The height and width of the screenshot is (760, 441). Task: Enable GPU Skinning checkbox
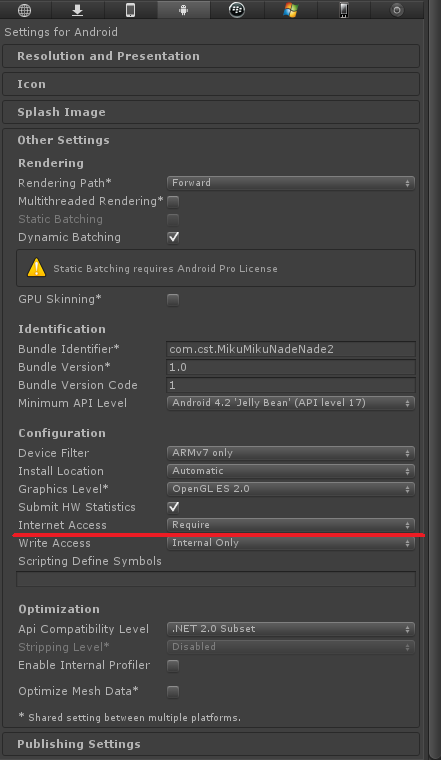(173, 300)
